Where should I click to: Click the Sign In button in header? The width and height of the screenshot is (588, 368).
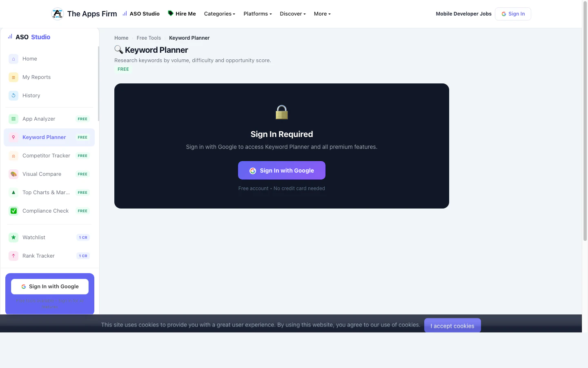click(x=513, y=14)
